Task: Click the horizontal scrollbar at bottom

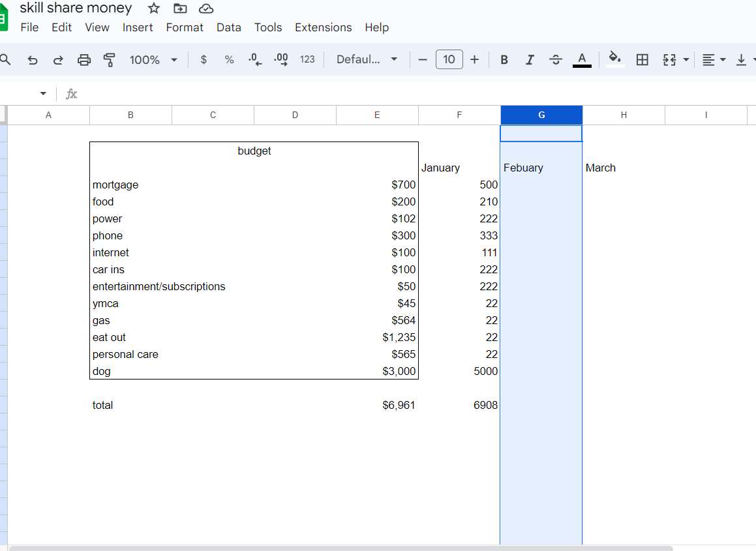Action: click(x=341, y=548)
